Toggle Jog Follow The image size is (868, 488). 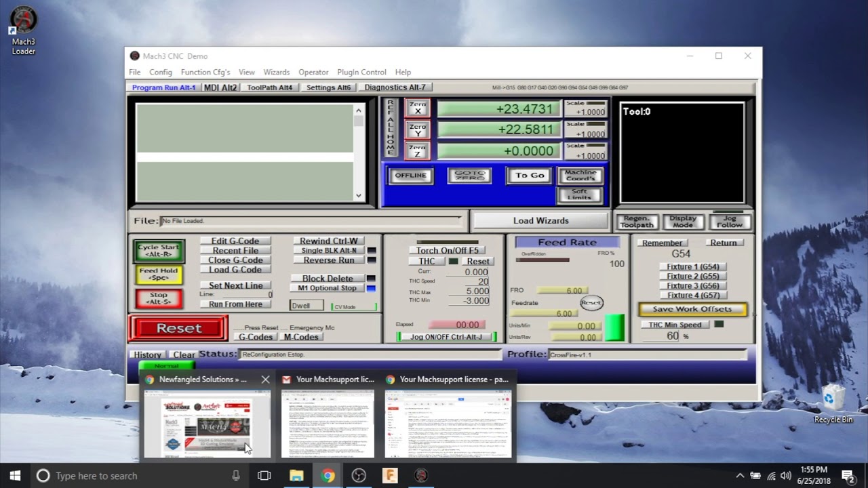(730, 222)
